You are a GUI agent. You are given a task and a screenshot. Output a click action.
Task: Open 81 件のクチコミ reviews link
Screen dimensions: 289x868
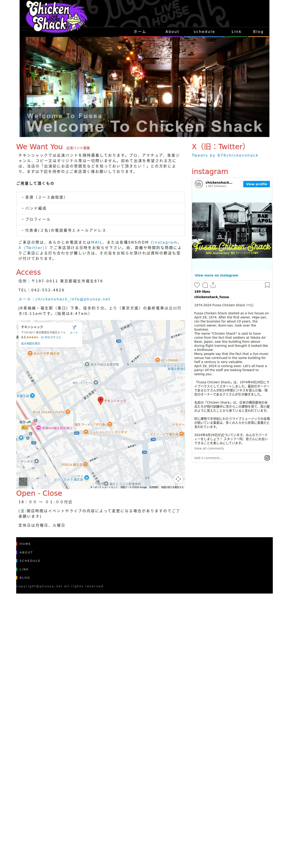[x=51, y=337]
